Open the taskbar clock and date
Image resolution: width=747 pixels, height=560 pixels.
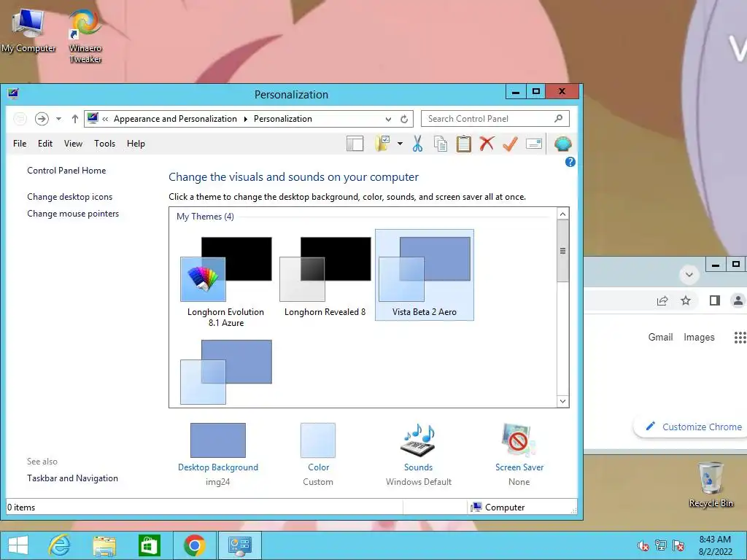point(715,545)
